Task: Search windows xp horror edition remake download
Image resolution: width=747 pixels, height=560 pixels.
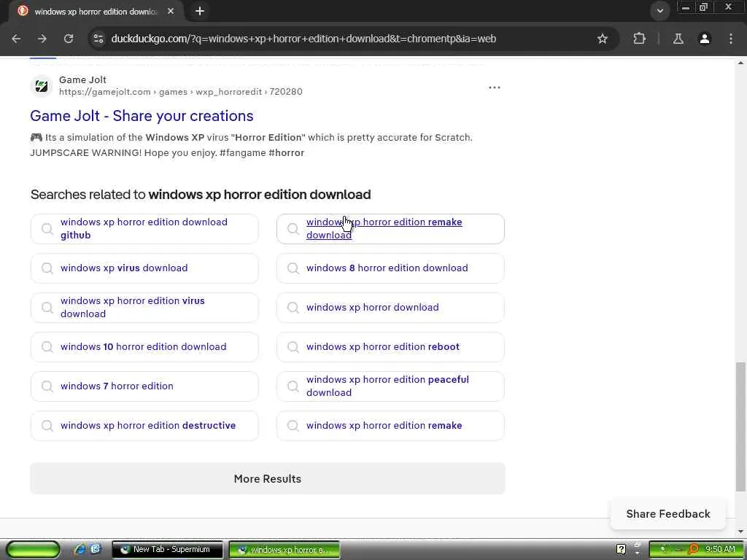Action: [390, 228]
